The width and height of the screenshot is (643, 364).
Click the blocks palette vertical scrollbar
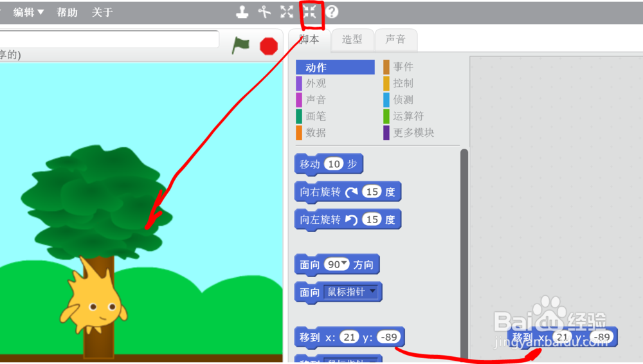(x=464, y=255)
